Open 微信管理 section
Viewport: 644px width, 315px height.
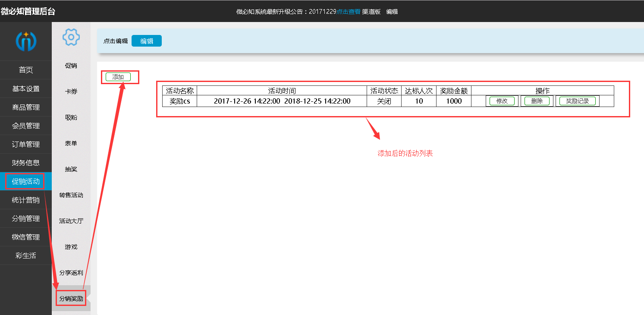(26, 237)
